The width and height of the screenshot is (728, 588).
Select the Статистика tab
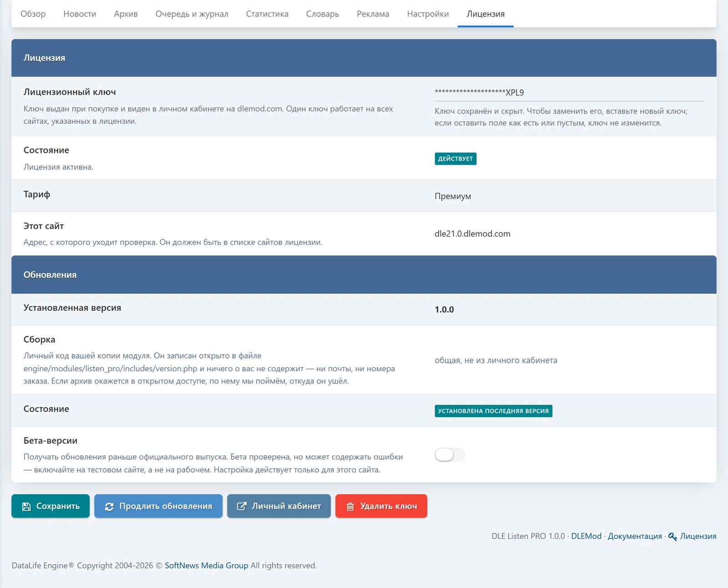tap(267, 14)
